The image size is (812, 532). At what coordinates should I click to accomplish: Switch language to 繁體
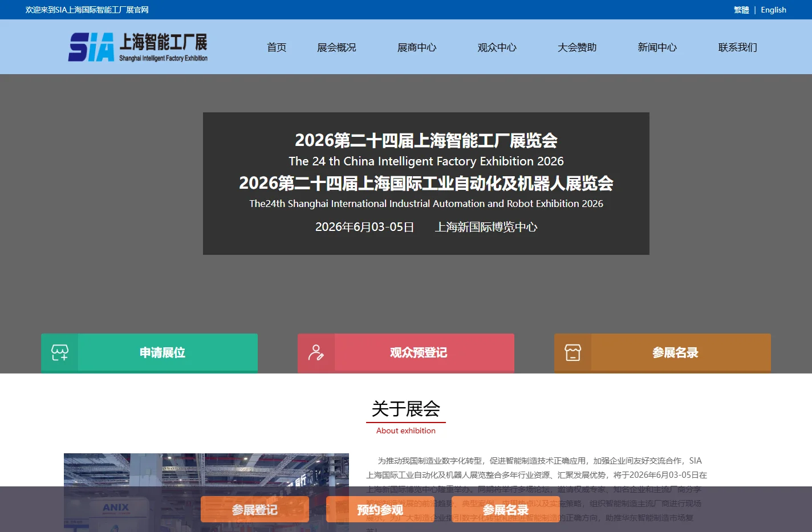coord(741,10)
